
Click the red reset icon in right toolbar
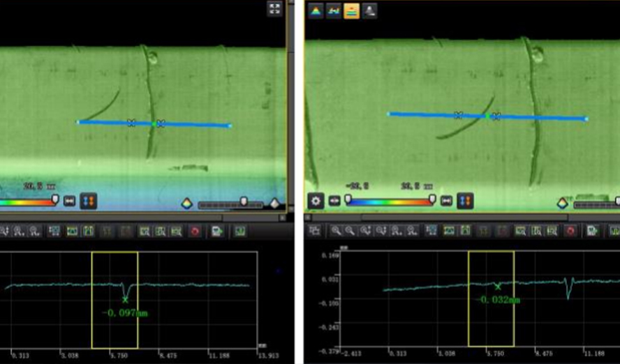570,231
